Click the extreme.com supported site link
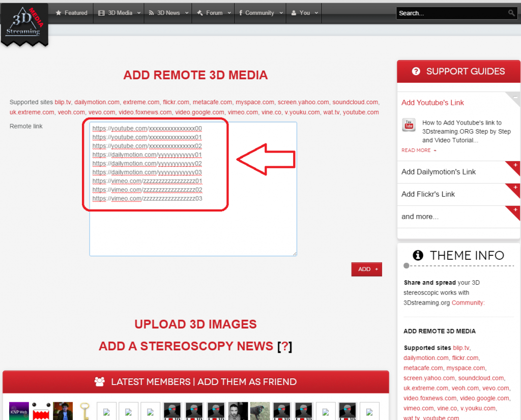 coord(141,102)
